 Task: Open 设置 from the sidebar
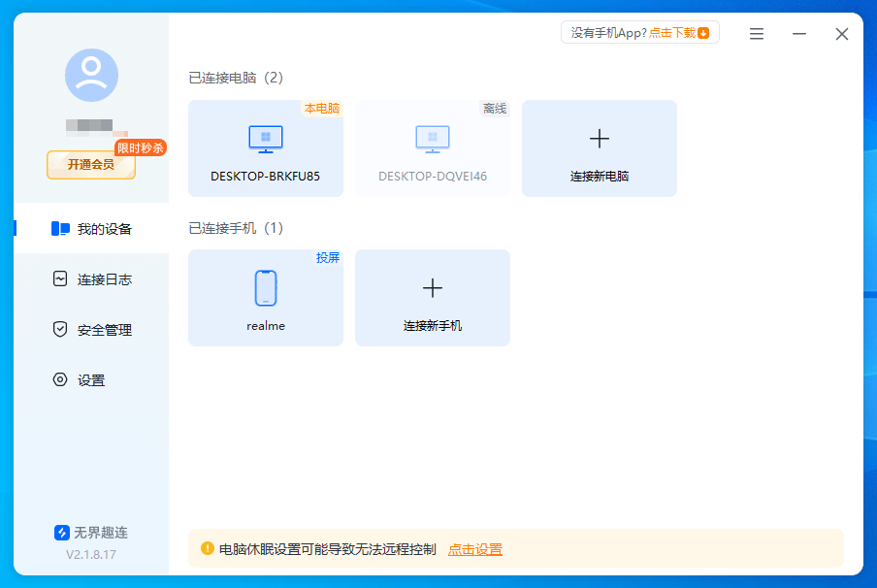coord(91,379)
